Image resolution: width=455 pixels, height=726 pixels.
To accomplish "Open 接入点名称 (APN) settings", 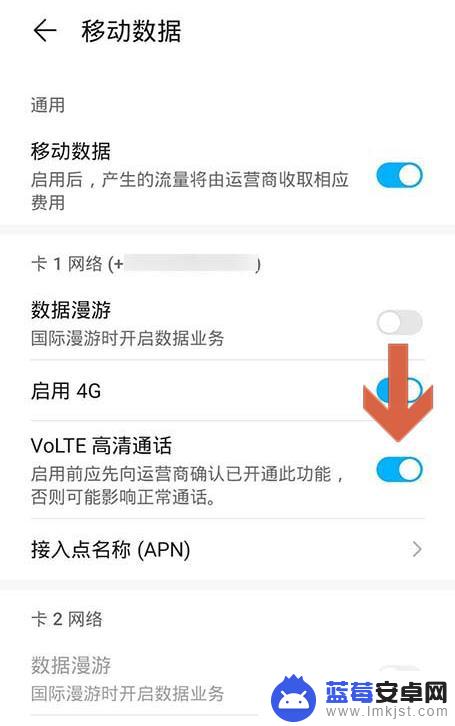I will click(227, 550).
